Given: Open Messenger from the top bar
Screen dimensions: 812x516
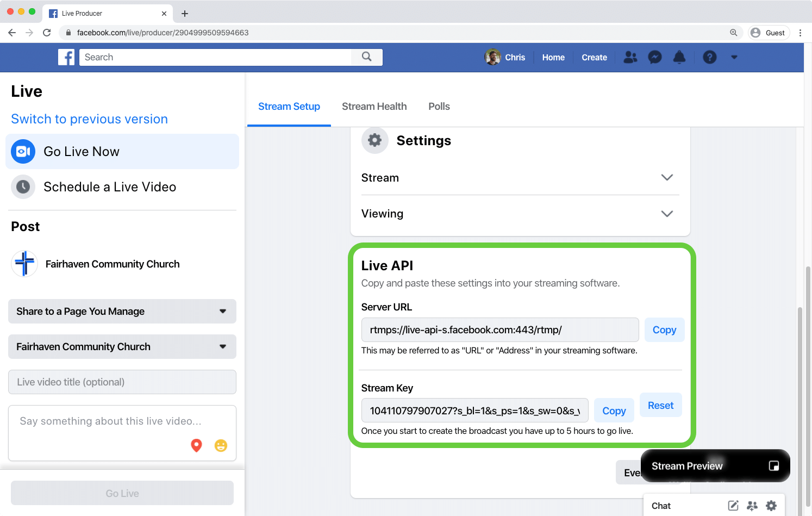Looking at the screenshot, I should click(655, 57).
